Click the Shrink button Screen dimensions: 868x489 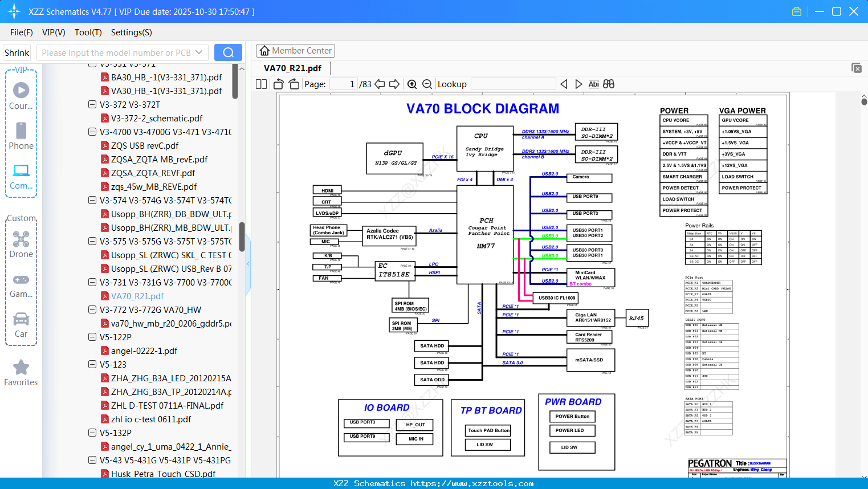point(17,52)
